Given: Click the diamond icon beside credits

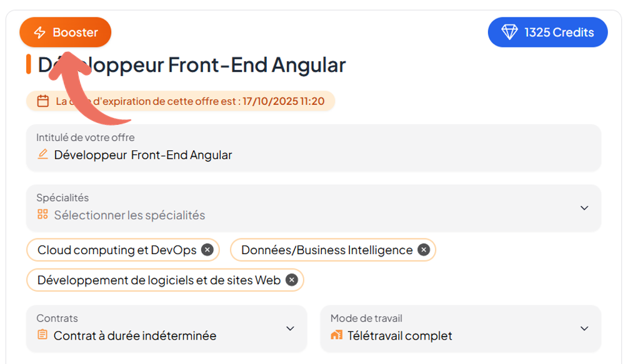Looking at the screenshot, I should pyautogui.click(x=511, y=32).
